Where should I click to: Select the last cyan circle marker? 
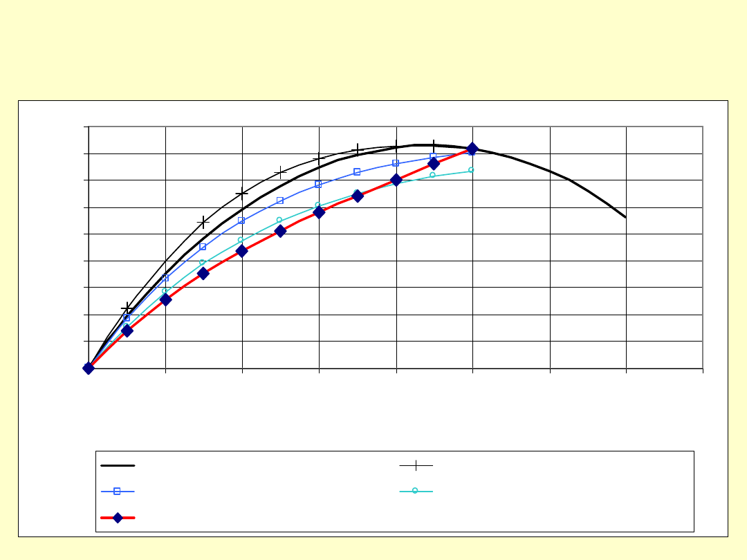[471, 169]
